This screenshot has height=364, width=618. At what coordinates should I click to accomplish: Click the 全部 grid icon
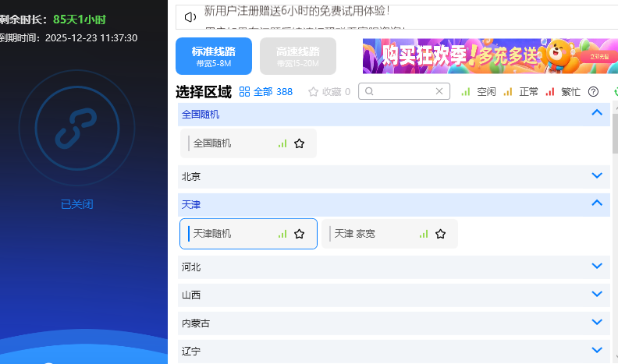coord(244,92)
